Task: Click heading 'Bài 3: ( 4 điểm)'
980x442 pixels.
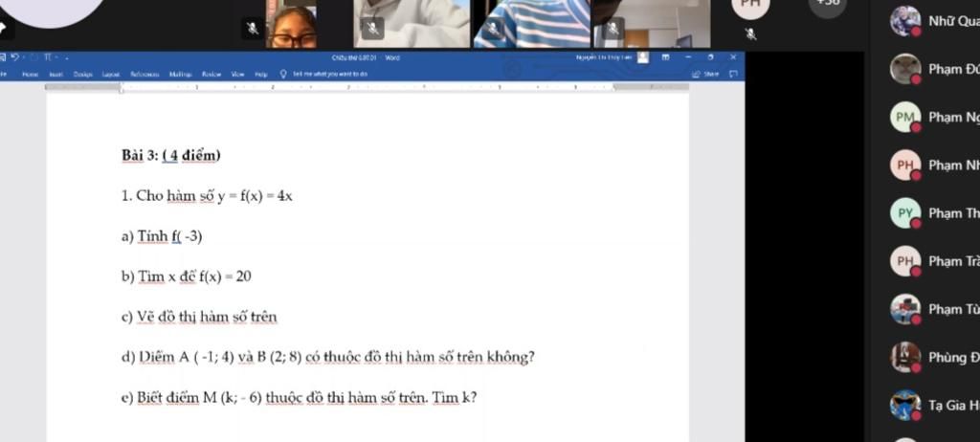Action: coord(171,156)
